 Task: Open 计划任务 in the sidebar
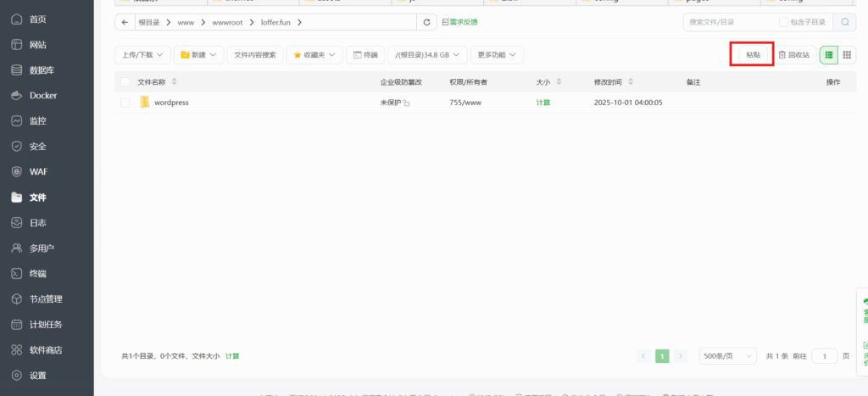pyautogui.click(x=46, y=325)
